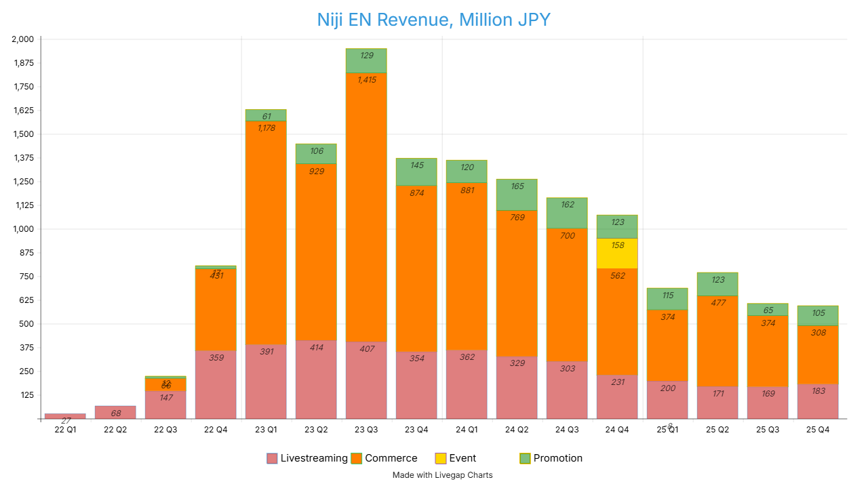Click the 23 Q3 x-axis label
This screenshot has height=488, width=868.
(366, 430)
